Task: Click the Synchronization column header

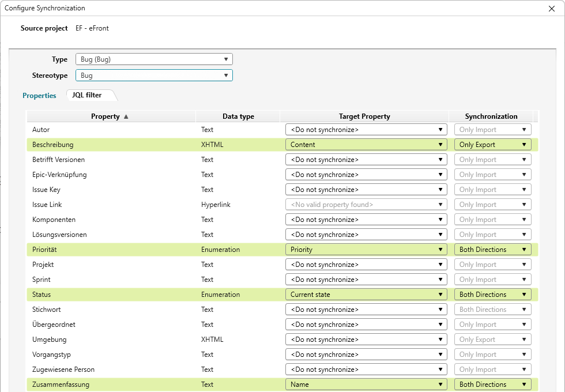Action: [491, 116]
